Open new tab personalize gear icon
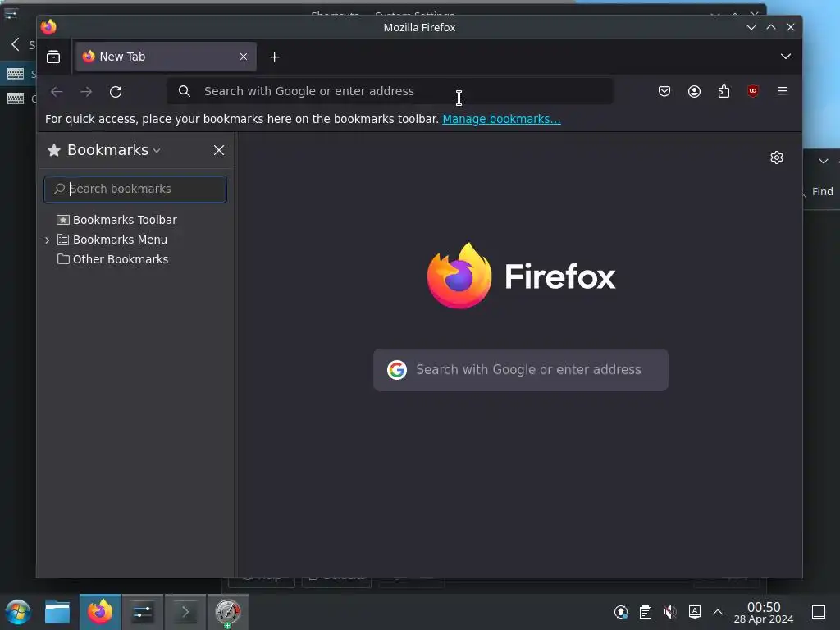 click(776, 157)
